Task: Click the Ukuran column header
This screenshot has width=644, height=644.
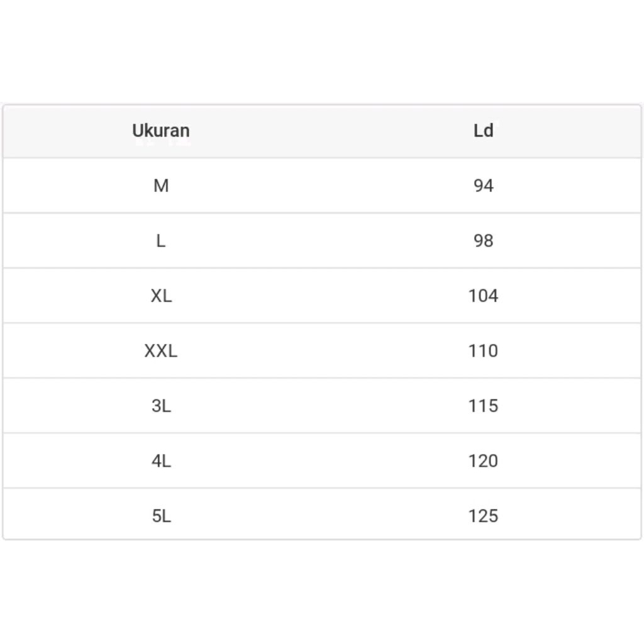Action: pos(161,131)
